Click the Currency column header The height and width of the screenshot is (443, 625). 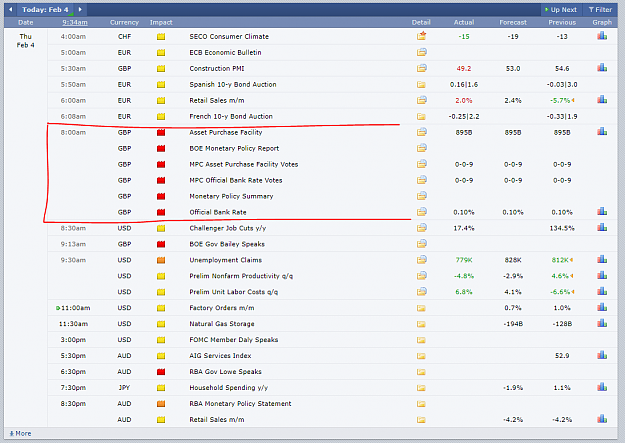pyautogui.click(x=124, y=22)
